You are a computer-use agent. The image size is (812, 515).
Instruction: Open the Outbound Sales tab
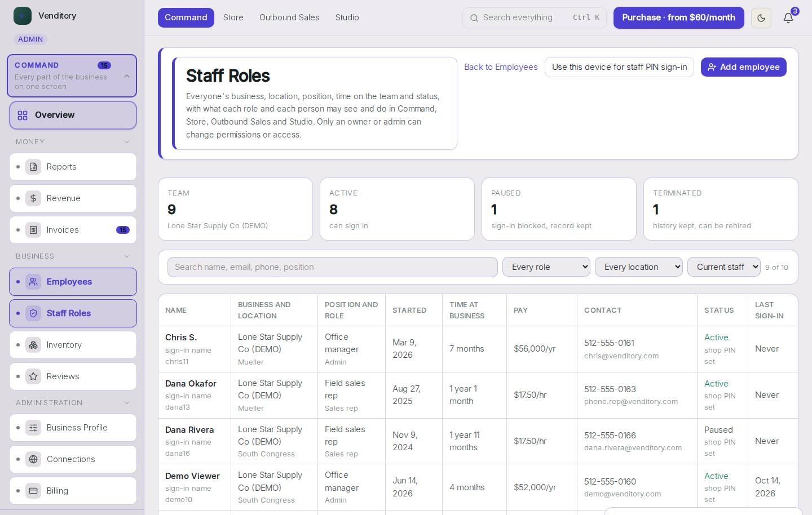point(289,18)
